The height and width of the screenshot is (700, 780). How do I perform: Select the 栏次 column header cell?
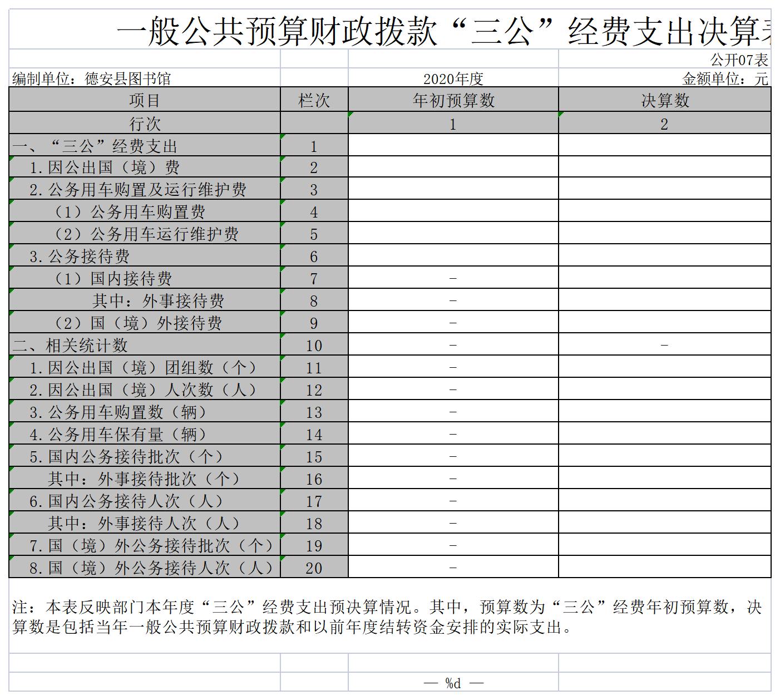click(x=314, y=100)
